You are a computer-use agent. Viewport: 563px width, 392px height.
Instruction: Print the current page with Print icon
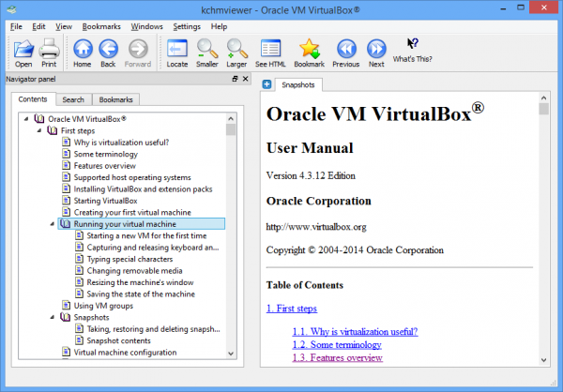click(49, 53)
